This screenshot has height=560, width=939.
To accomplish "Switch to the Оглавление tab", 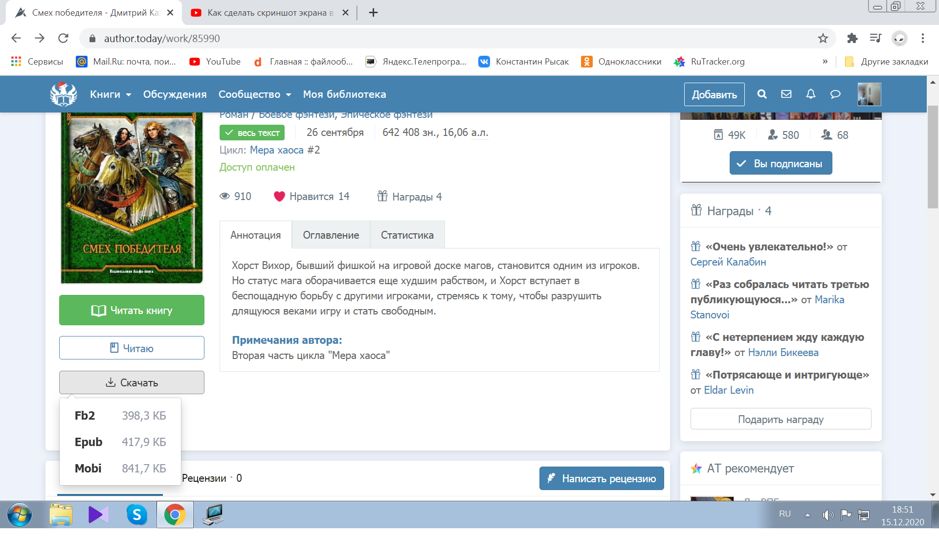I will (x=331, y=235).
